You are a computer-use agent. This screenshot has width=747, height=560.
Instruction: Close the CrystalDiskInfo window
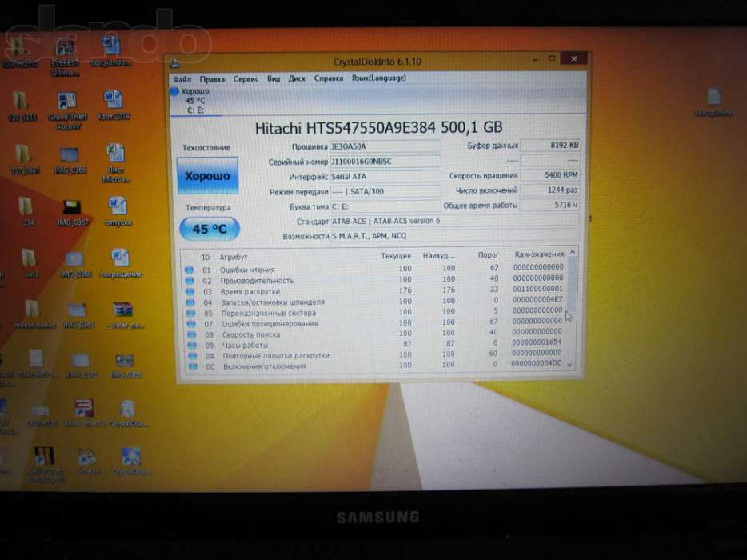574,58
